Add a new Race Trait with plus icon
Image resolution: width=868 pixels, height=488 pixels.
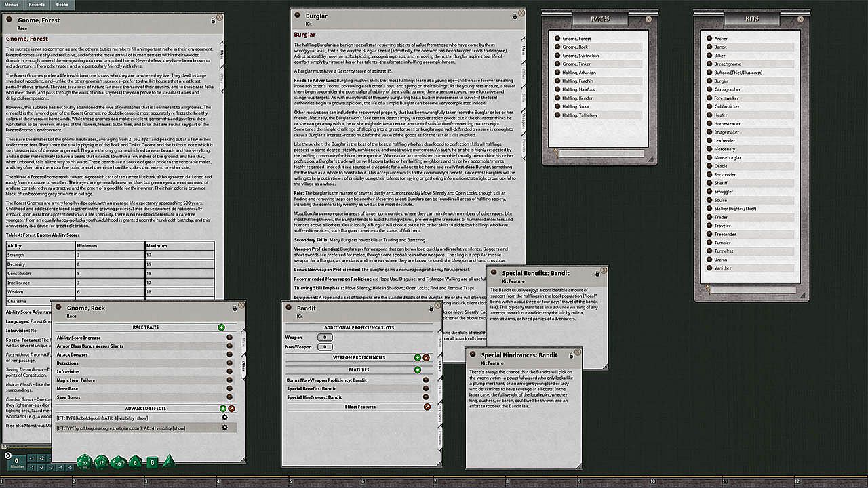tap(222, 327)
